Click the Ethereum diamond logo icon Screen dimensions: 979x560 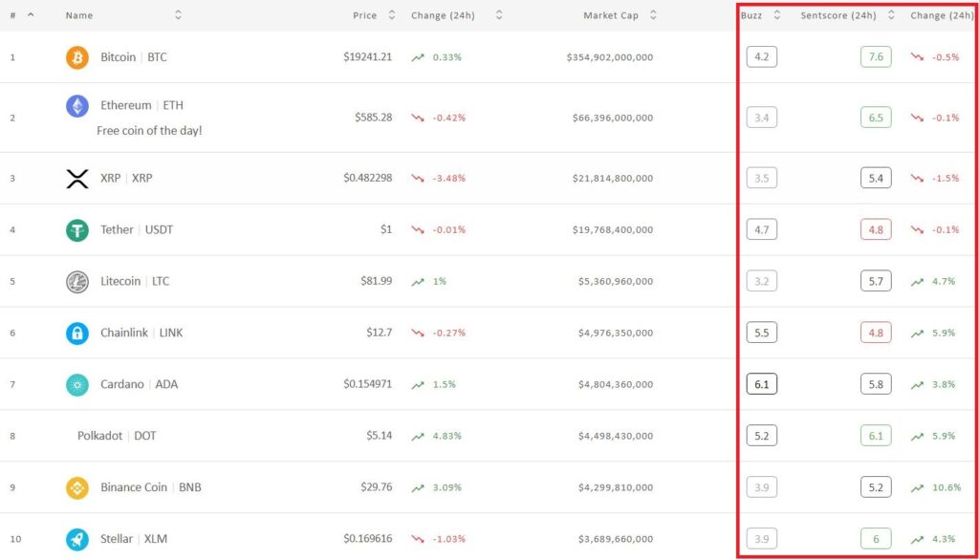[x=76, y=106]
